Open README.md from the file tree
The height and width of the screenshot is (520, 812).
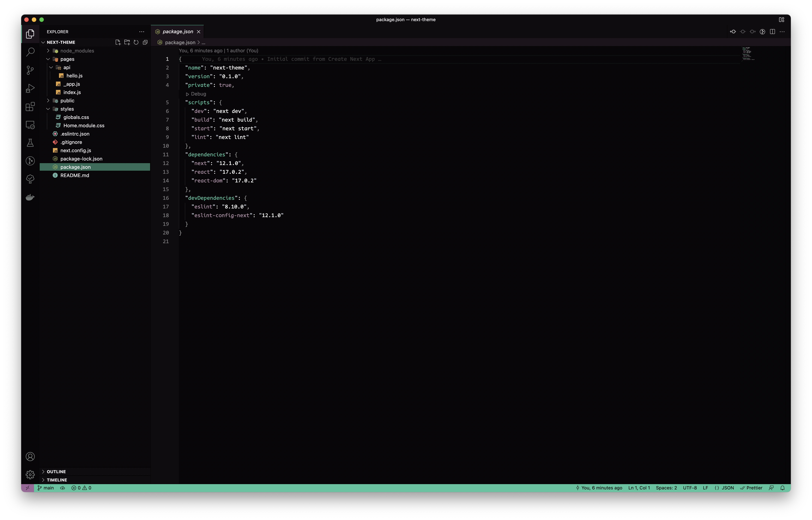pyautogui.click(x=75, y=175)
